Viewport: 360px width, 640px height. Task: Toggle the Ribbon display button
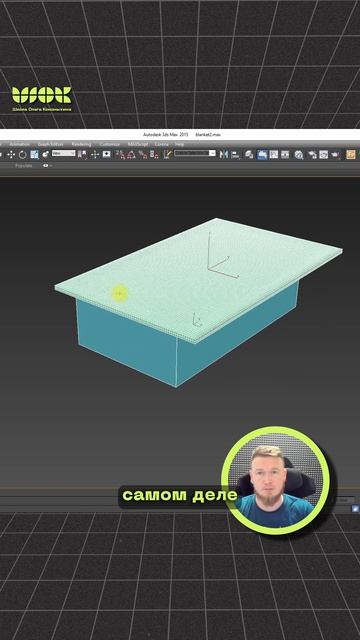(262, 154)
